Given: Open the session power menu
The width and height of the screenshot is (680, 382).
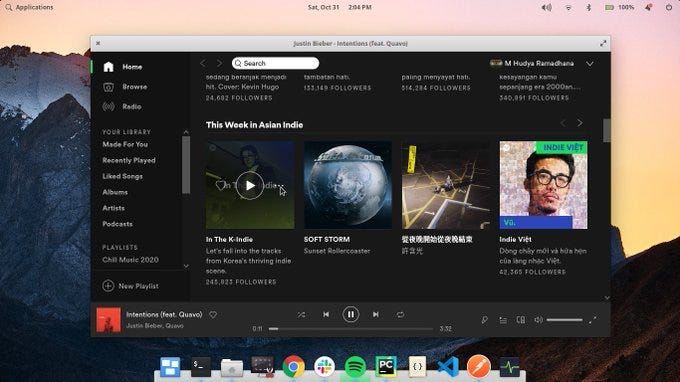Looking at the screenshot, I should (669, 7).
